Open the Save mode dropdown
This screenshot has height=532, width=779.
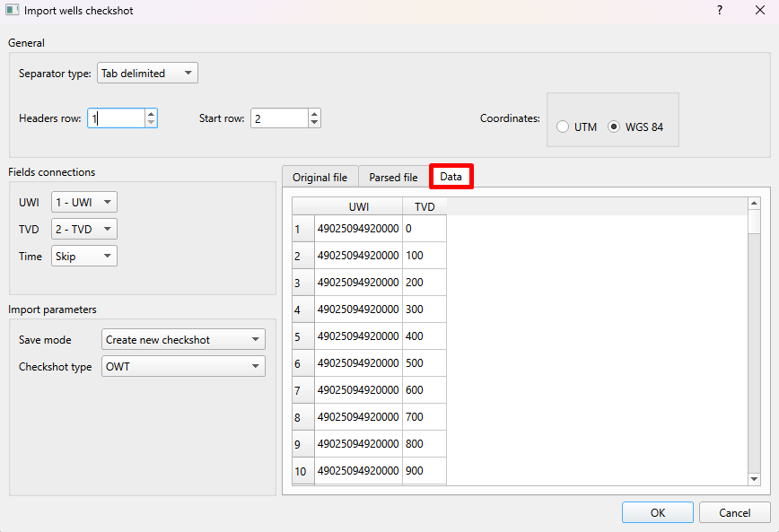click(183, 339)
